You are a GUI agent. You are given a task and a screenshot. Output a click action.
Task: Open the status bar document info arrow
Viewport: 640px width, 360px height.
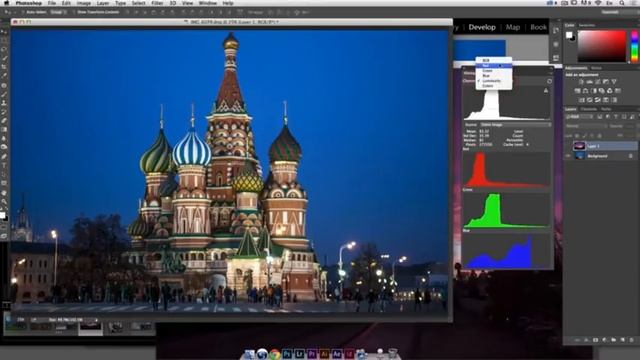pyautogui.click(x=96, y=320)
